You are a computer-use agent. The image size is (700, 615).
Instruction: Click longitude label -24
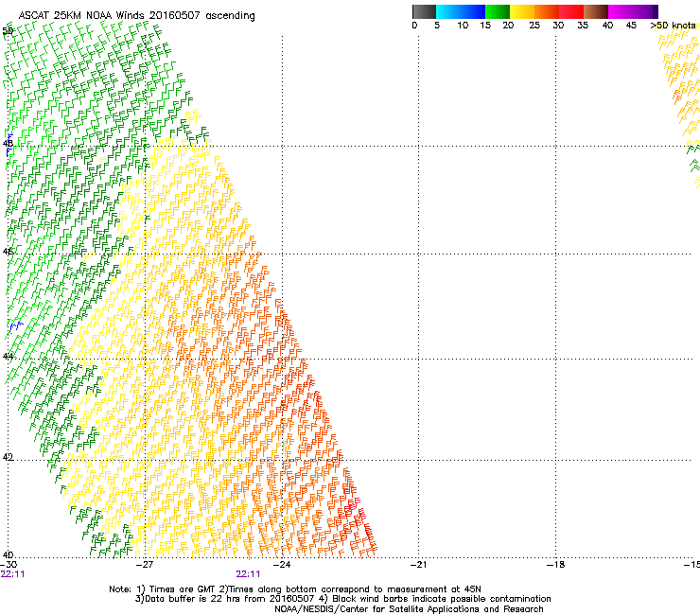coord(282,565)
